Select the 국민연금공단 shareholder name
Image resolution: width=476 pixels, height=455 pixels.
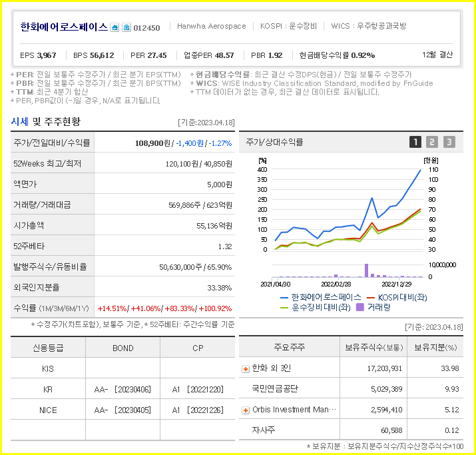[x=275, y=389]
